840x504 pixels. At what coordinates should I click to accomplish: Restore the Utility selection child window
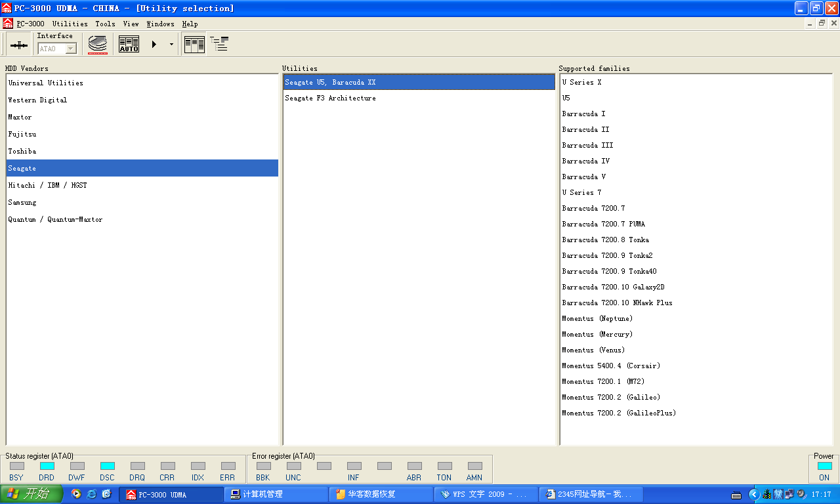821,23
